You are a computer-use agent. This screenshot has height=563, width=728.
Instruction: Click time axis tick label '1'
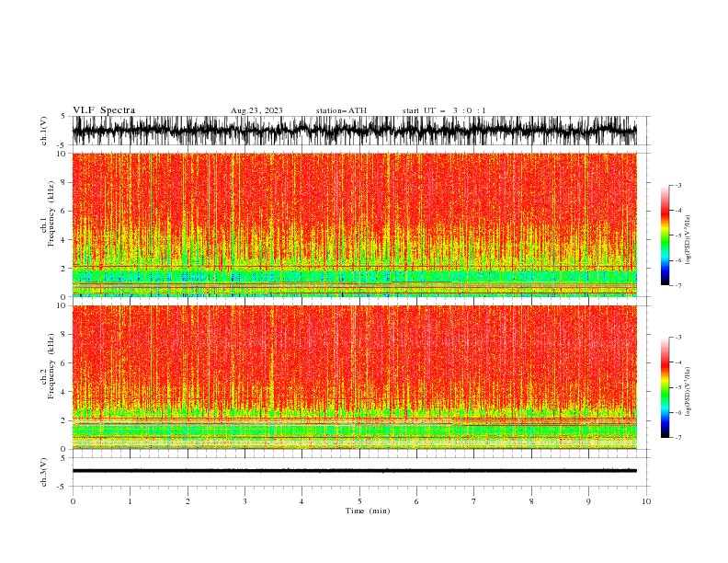coord(130,501)
